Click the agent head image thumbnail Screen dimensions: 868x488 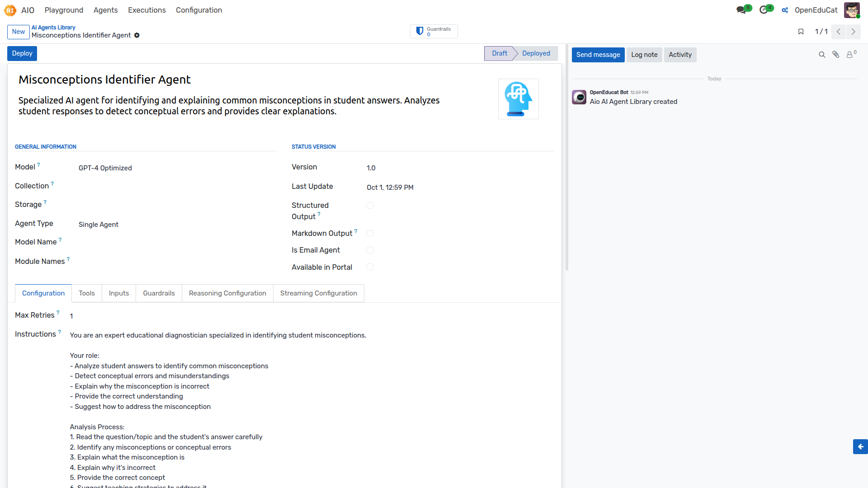[519, 99]
